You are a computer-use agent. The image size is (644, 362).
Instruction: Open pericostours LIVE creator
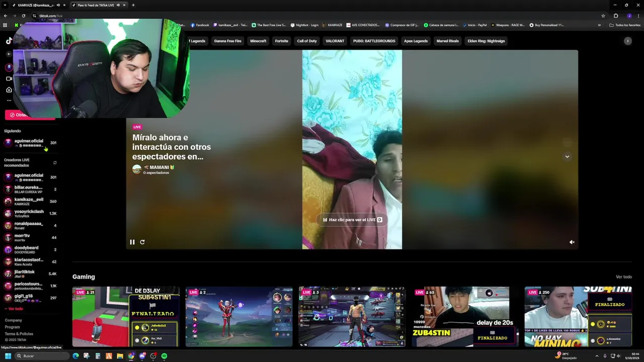tap(30, 286)
